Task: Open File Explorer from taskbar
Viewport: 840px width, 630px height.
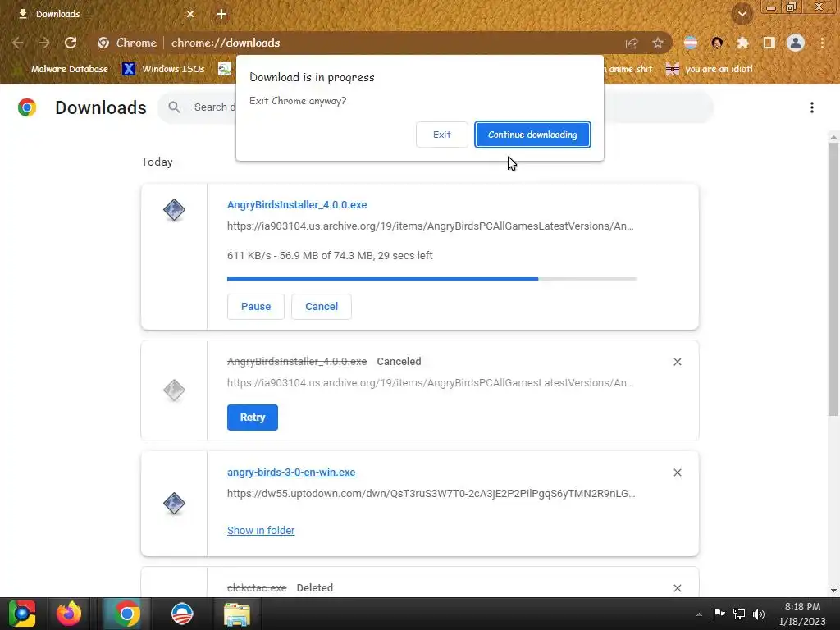Action: (237, 614)
